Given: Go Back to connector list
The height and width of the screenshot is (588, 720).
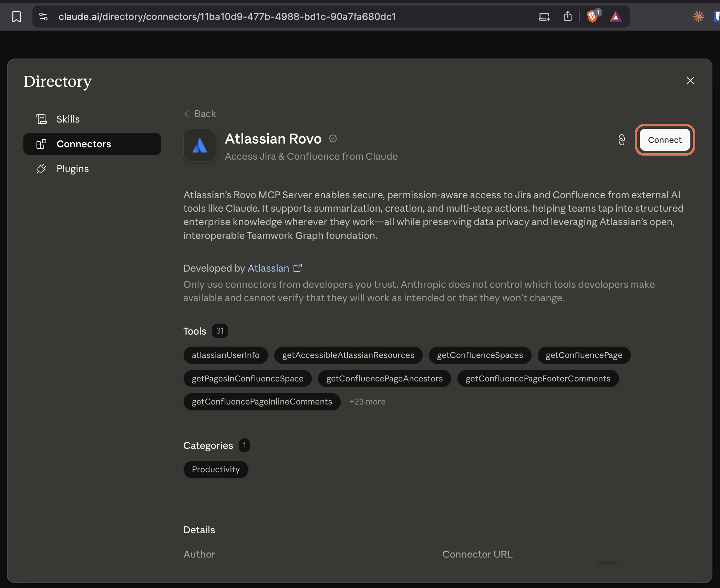Looking at the screenshot, I should [200, 114].
